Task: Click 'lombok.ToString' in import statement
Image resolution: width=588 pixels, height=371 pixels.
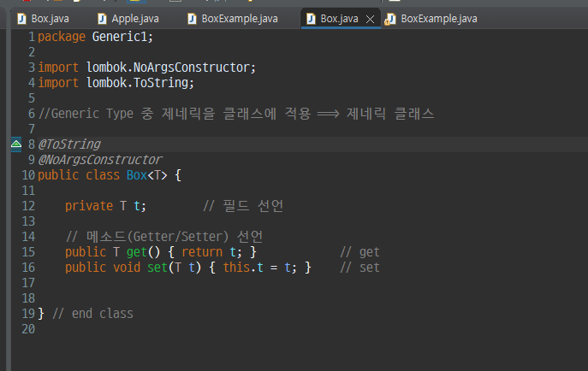Action: [138, 83]
